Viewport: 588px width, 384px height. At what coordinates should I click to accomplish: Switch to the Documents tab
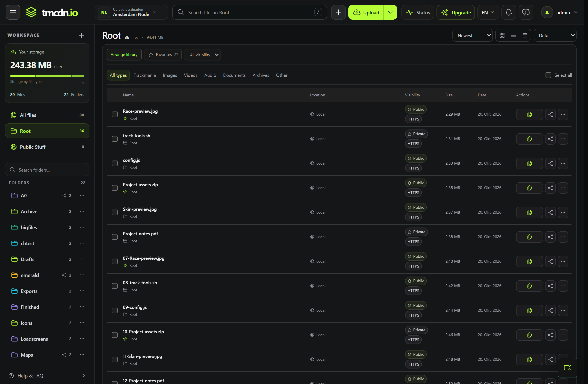234,75
